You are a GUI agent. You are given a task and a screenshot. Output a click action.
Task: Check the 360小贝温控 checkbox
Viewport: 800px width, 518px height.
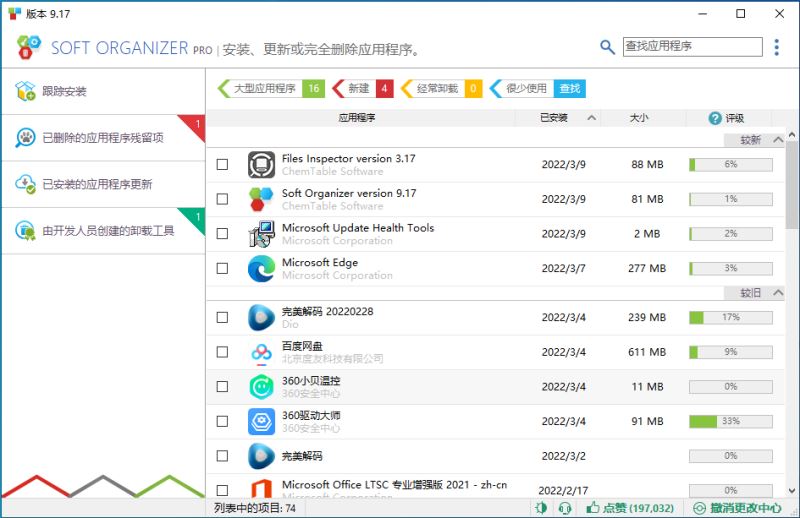click(222, 387)
